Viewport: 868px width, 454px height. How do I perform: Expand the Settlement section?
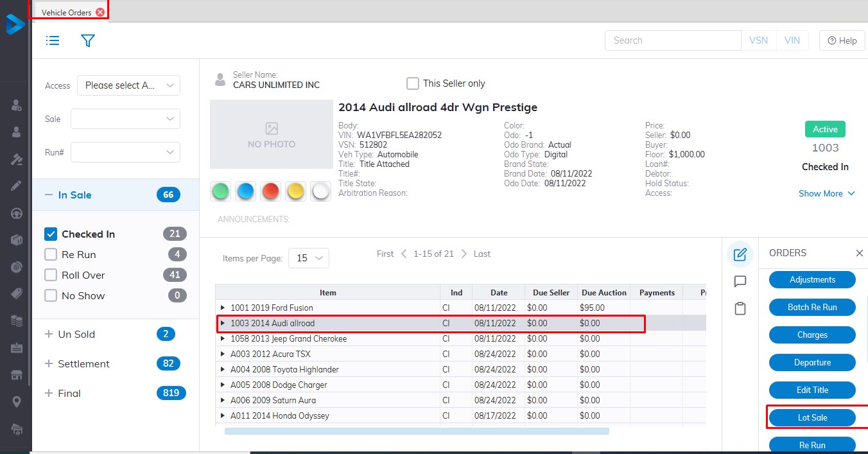coord(49,363)
